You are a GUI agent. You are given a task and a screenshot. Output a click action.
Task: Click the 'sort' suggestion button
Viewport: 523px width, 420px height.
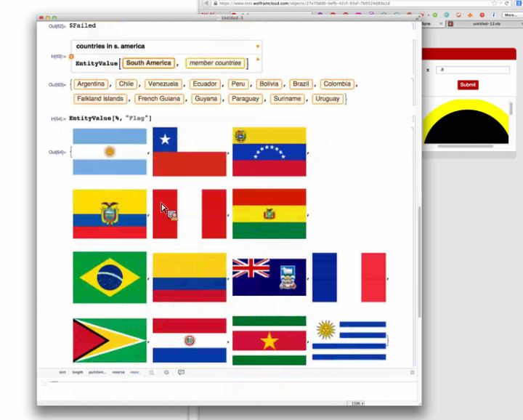pyautogui.click(x=62, y=372)
